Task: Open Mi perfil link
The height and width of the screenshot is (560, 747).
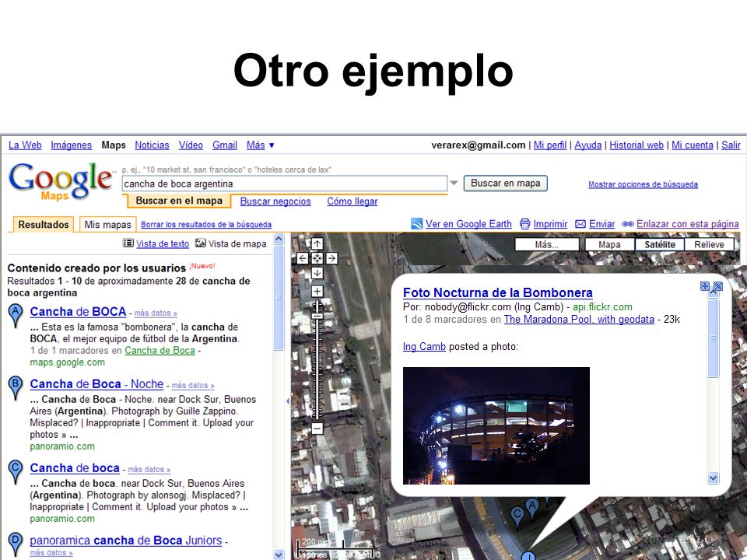Action: tap(550, 145)
